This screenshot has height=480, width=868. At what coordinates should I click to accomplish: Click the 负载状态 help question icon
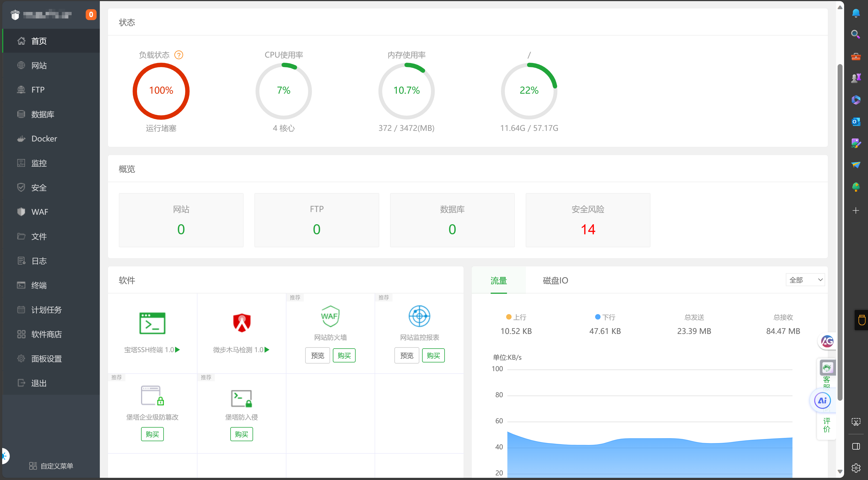click(x=178, y=55)
